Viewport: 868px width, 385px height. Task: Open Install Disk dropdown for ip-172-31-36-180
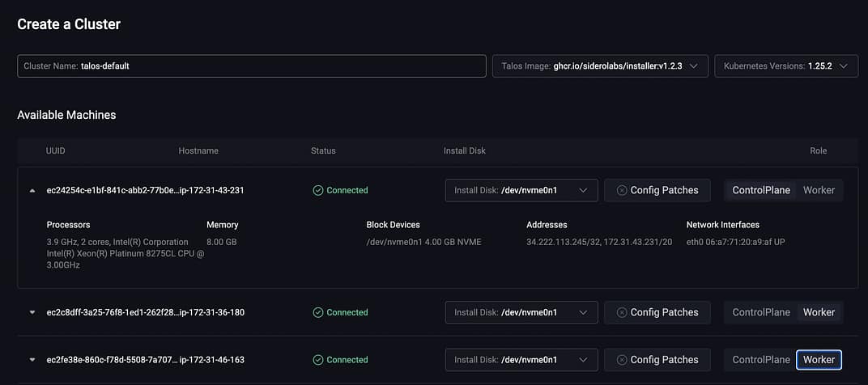coord(521,312)
